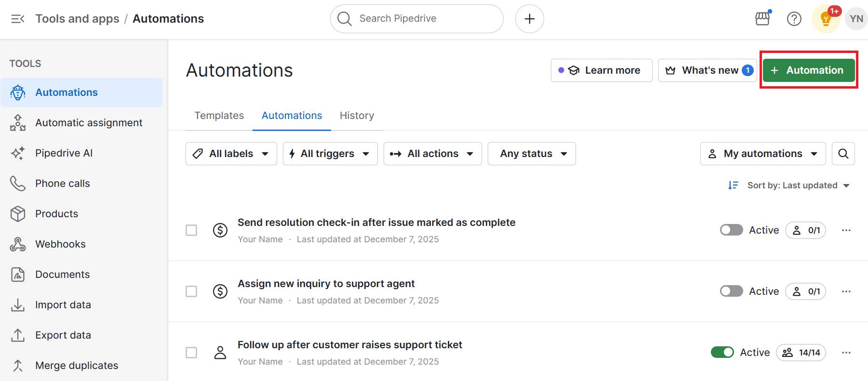This screenshot has width=868, height=381.
Task: Switch to the History tab
Action: coord(357,116)
